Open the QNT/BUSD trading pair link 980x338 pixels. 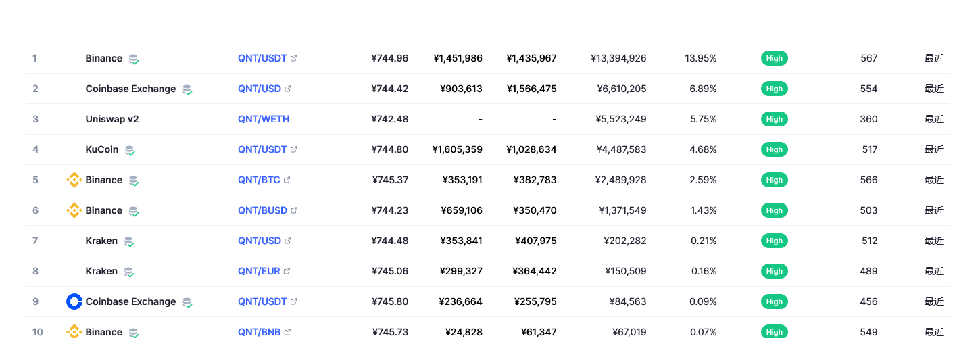click(x=262, y=210)
